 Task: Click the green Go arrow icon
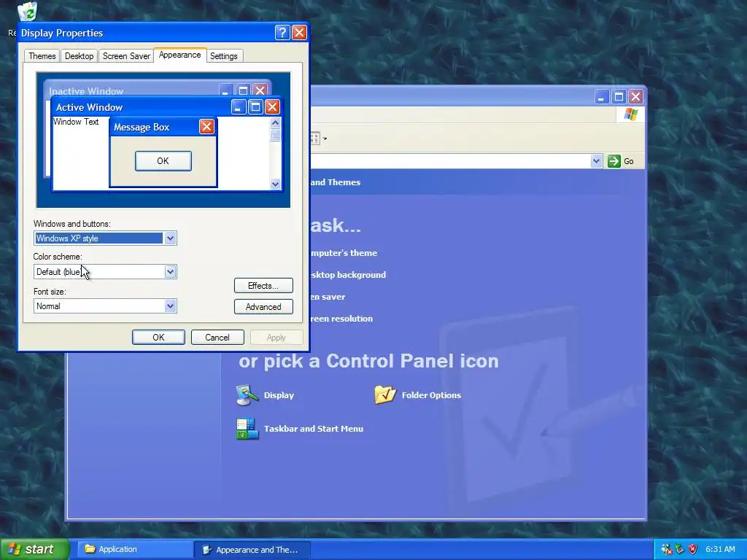coord(614,161)
